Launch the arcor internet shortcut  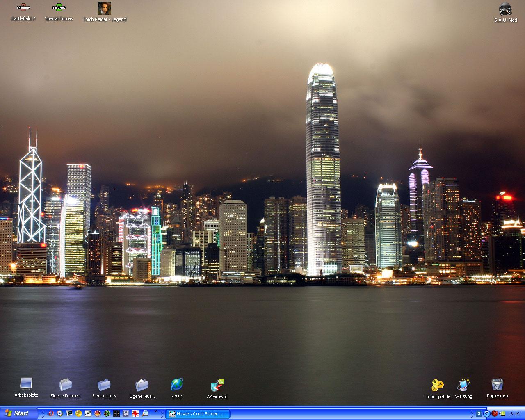point(177,388)
